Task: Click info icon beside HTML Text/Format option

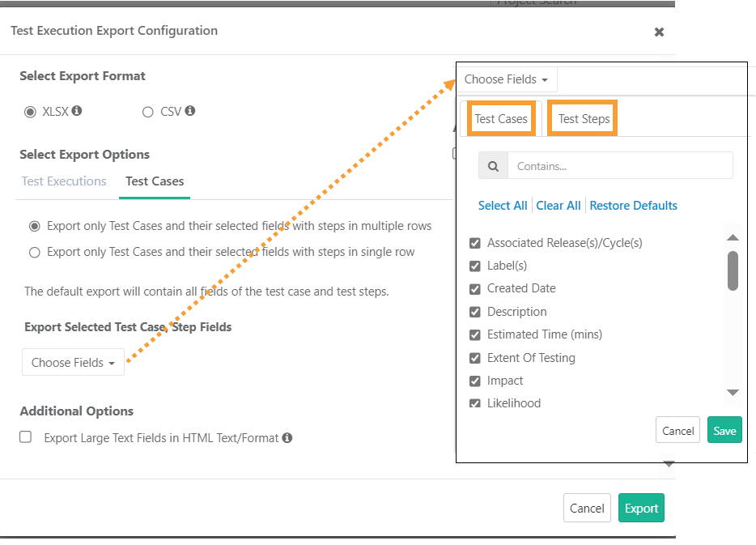Action: pos(287,438)
